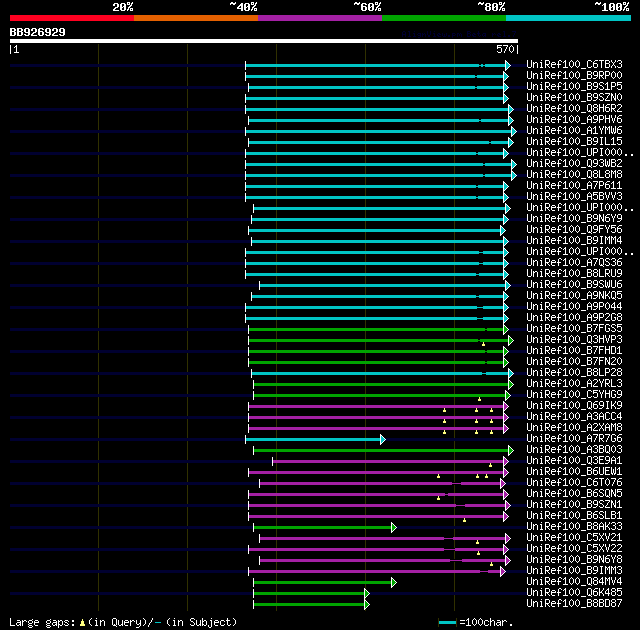Select the UniRef100_B8LRU9 label
Viewport: 640px width, 630px height.
574,273
